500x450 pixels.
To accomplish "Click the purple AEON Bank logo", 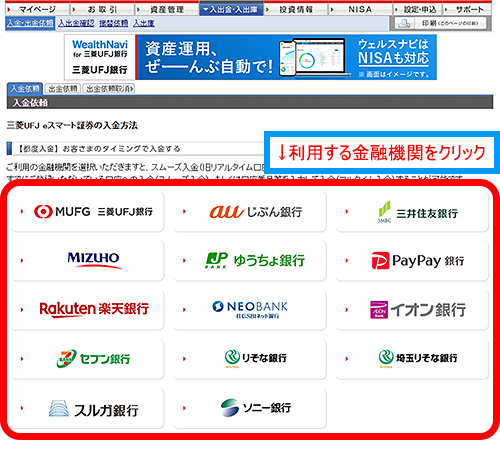I will (x=379, y=310).
